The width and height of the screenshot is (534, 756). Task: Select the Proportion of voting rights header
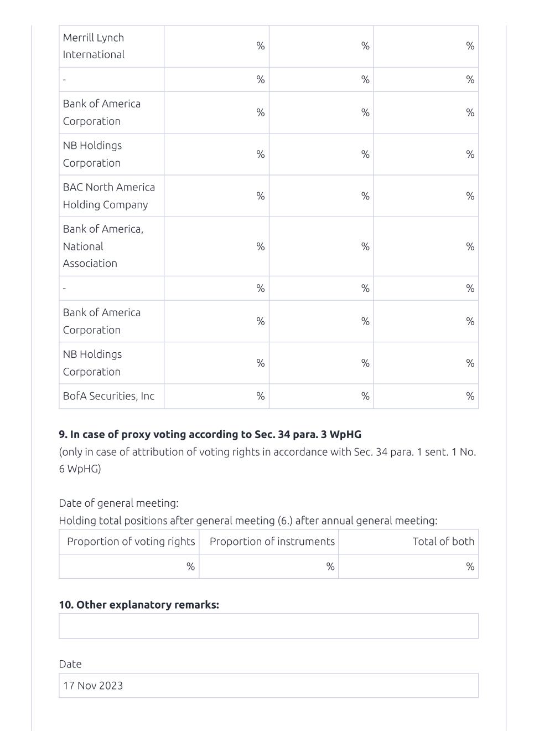coord(131,542)
